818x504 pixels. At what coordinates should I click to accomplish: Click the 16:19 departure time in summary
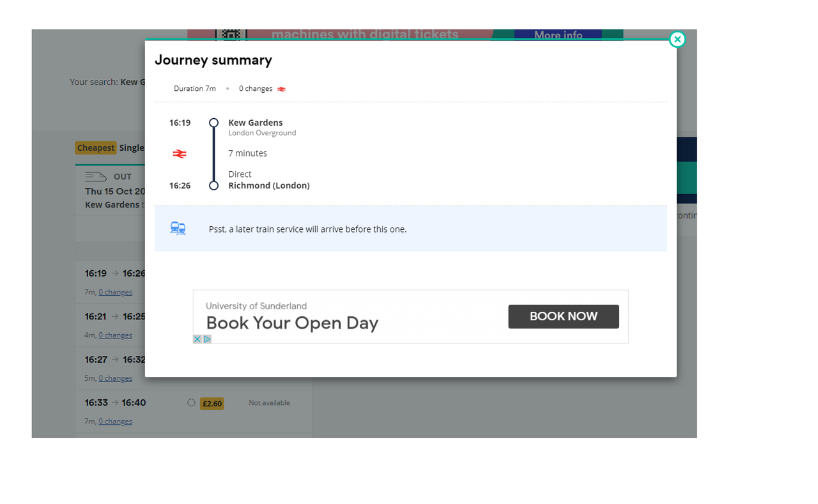[180, 123]
